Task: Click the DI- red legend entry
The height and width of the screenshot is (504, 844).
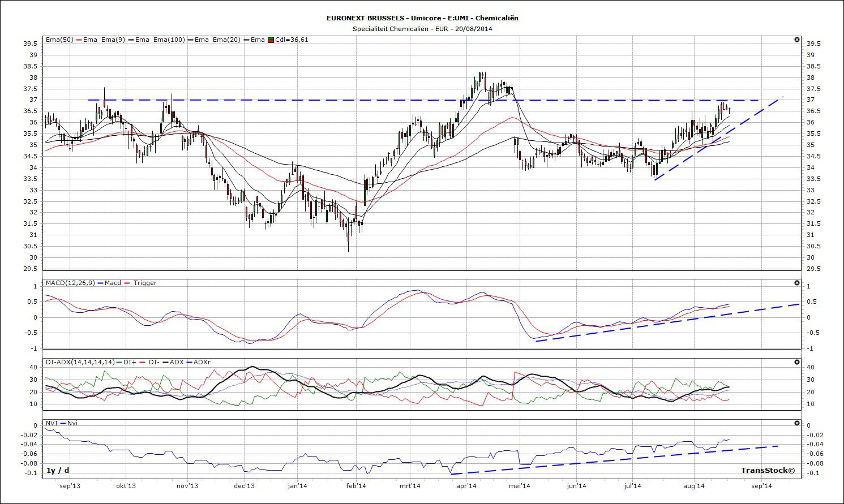Action: (149, 362)
